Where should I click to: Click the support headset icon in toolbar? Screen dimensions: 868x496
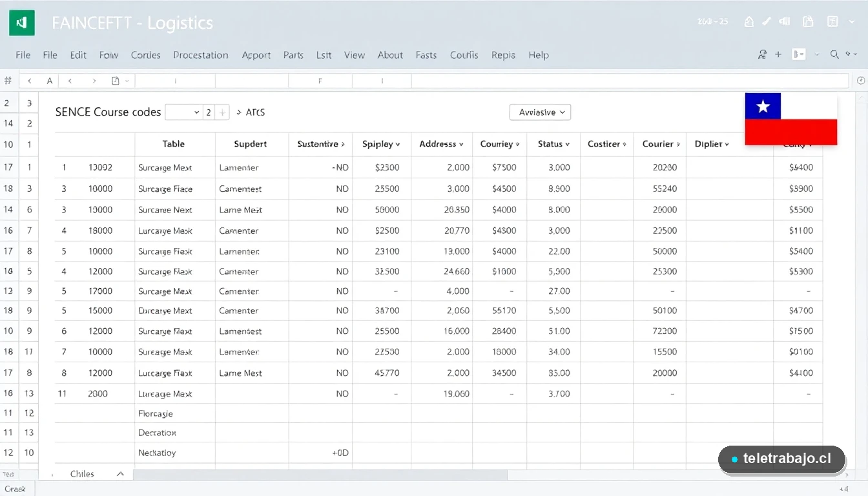click(762, 54)
